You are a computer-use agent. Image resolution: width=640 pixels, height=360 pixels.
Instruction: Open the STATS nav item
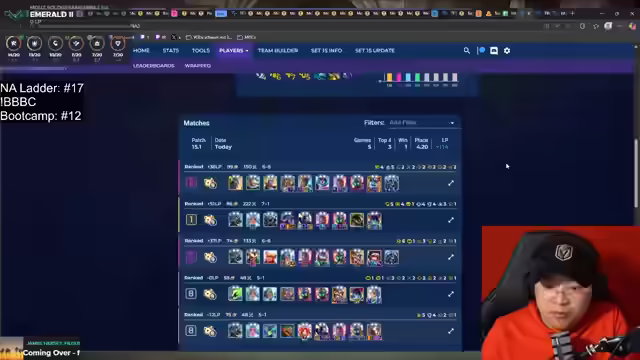171,51
